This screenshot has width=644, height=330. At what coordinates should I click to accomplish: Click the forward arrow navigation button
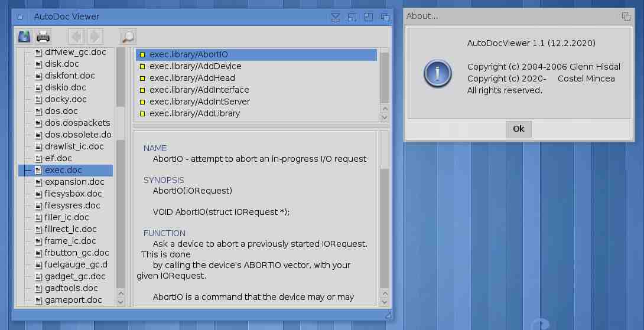pyautogui.click(x=95, y=37)
